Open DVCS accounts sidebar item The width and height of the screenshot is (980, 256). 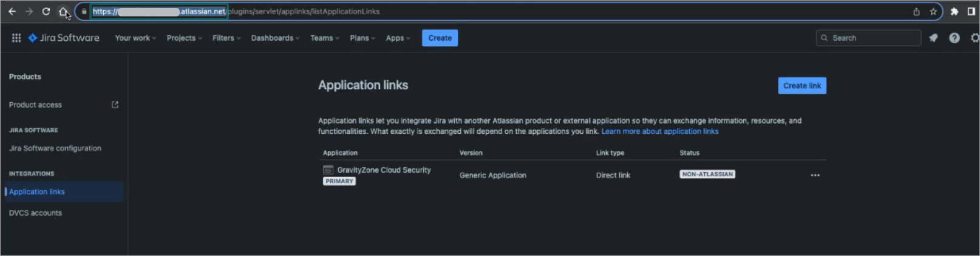click(x=35, y=213)
